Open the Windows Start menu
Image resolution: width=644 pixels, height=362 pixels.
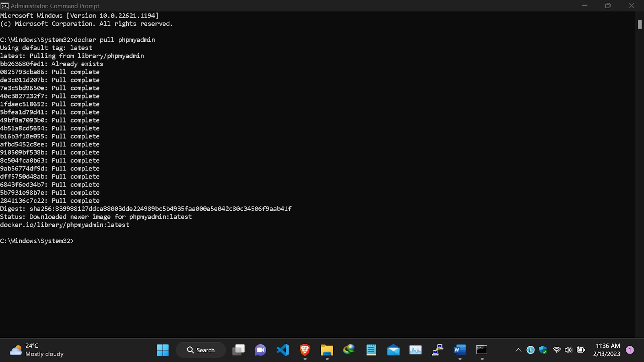pyautogui.click(x=163, y=350)
